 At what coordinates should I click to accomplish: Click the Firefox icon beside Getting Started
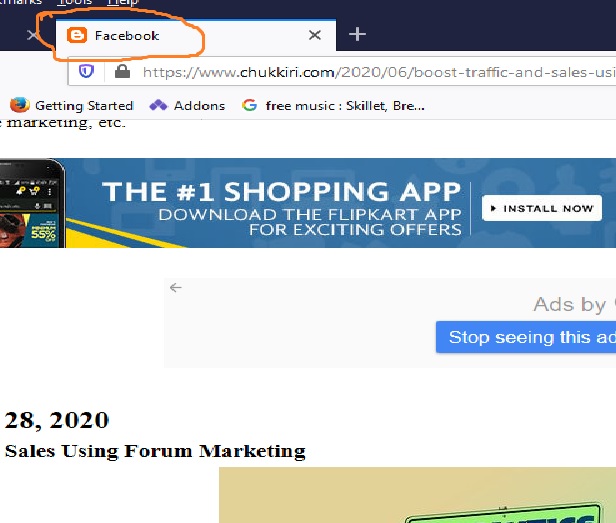pyautogui.click(x=19, y=105)
